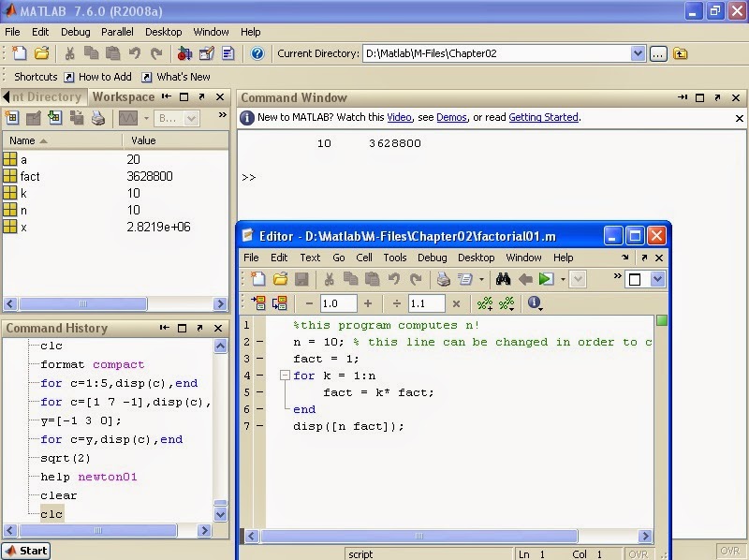Open Workspace Stack combo box
This screenshot has width=749, height=560.
click(176, 118)
